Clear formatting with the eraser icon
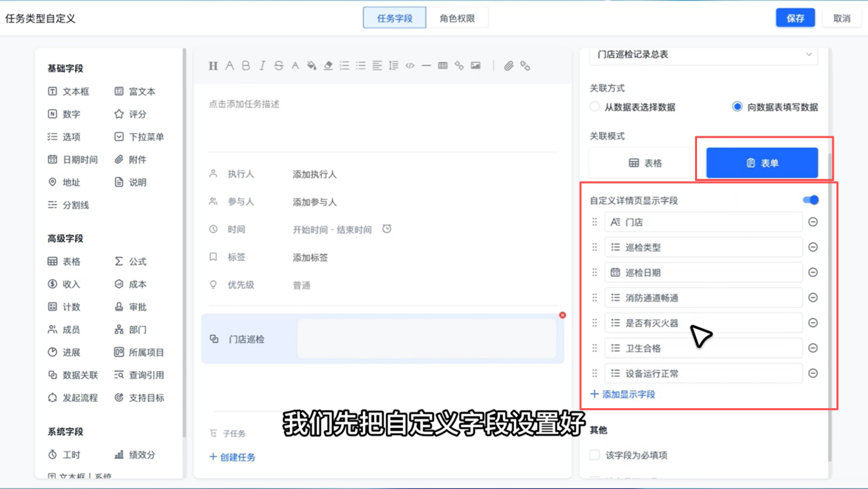868x489 pixels. 328,66
